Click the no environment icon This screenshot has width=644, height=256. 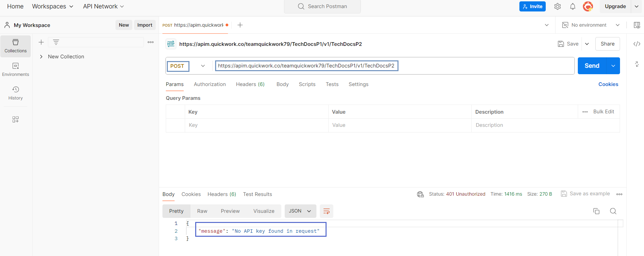(565, 25)
